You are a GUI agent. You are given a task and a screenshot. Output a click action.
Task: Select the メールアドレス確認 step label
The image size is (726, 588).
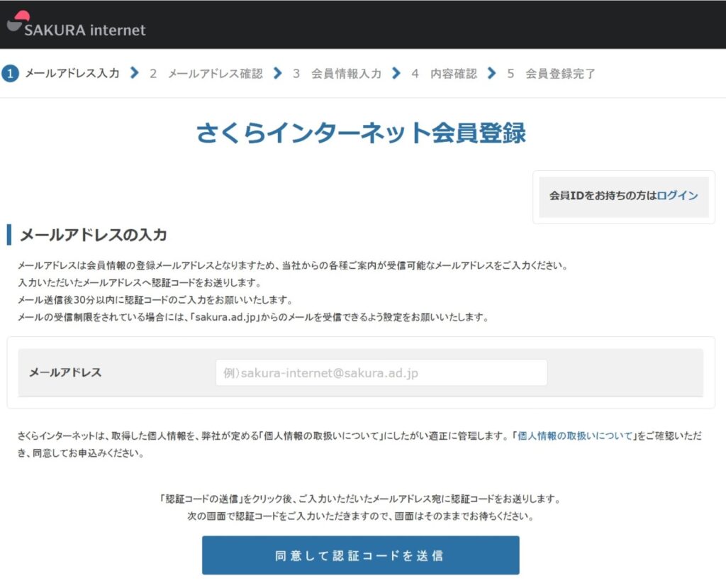coord(215,74)
